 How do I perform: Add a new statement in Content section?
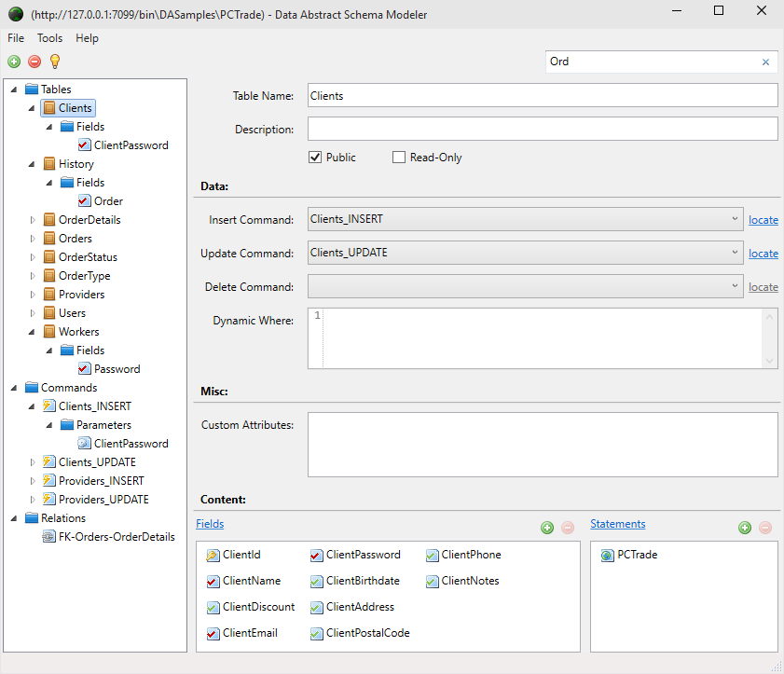pyautogui.click(x=745, y=528)
